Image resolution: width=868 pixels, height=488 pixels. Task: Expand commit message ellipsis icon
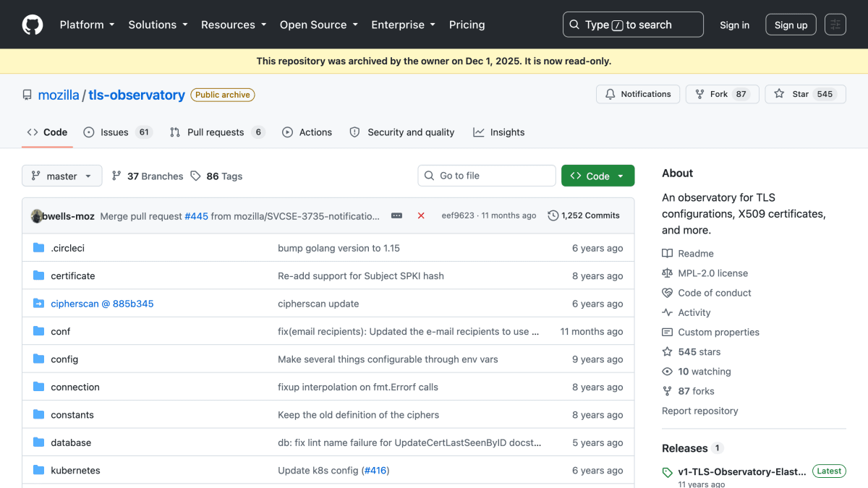396,215
